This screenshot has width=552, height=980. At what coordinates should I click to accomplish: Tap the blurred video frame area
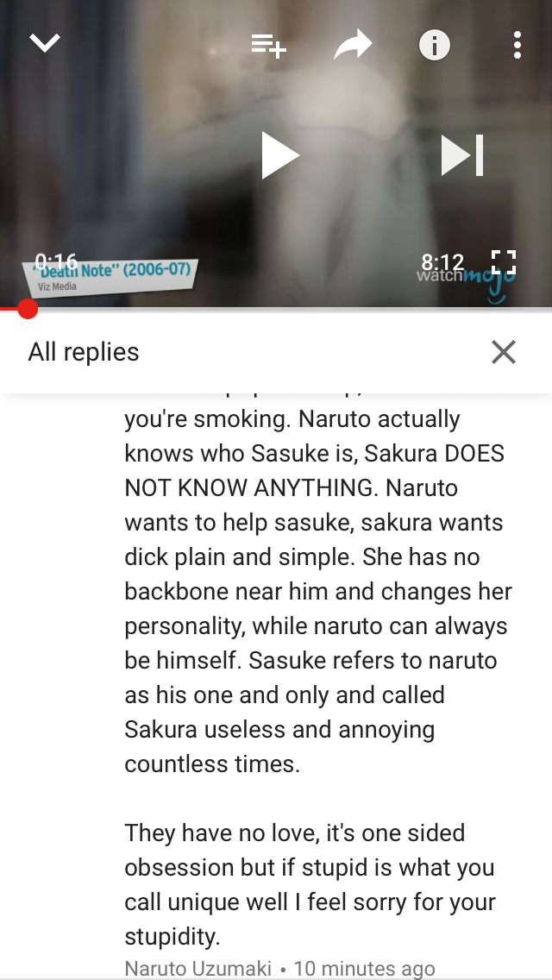click(x=276, y=154)
